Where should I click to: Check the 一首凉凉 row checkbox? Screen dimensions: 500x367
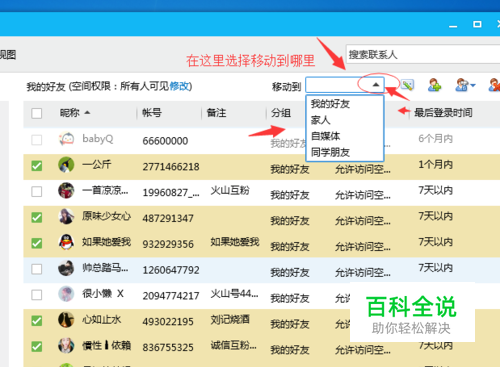(x=37, y=192)
